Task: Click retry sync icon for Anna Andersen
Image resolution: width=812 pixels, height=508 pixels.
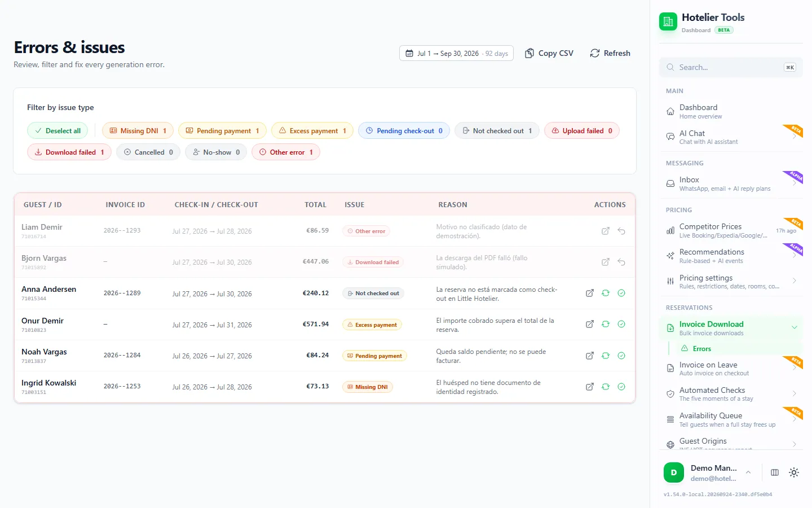Action: [606, 293]
